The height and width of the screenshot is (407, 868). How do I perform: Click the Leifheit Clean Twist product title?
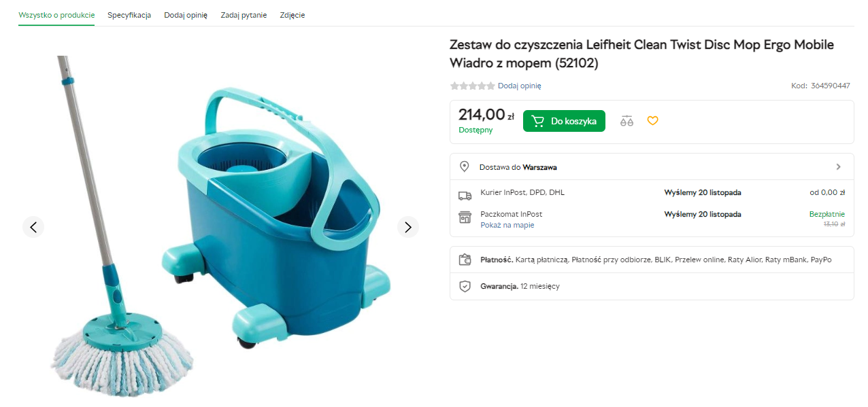[x=641, y=54]
